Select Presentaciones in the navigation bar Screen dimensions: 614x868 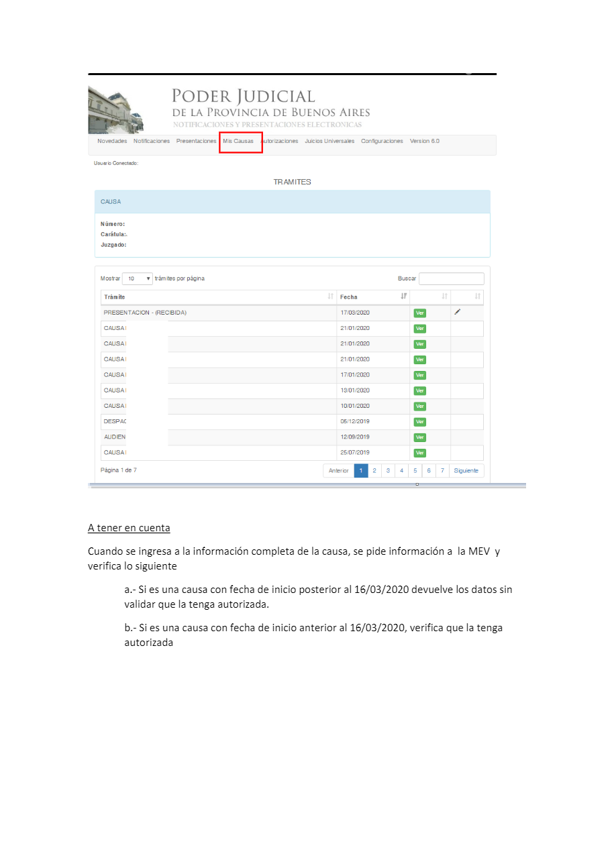coord(196,142)
